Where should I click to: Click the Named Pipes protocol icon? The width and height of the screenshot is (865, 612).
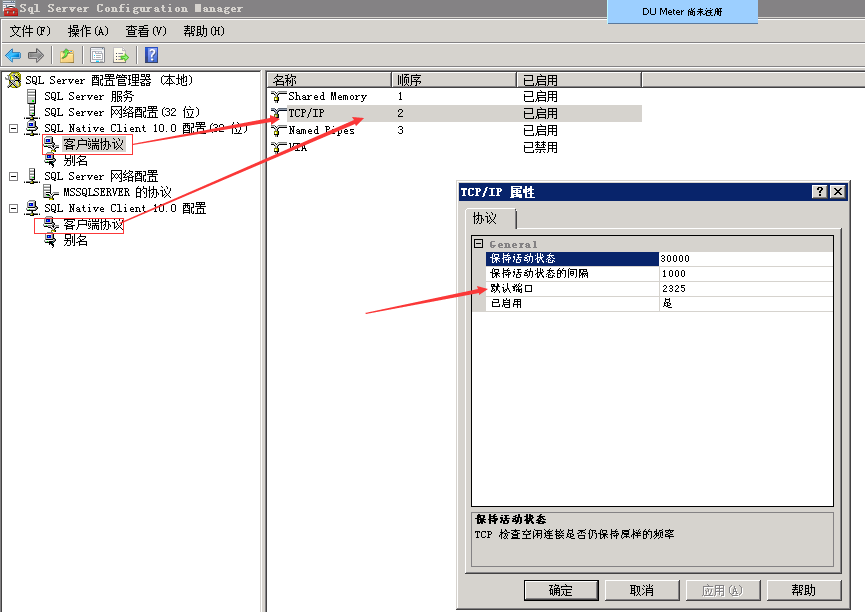tap(279, 131)
